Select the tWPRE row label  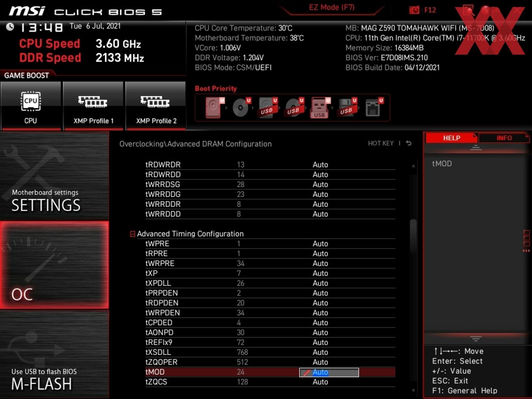click(157, 244)
